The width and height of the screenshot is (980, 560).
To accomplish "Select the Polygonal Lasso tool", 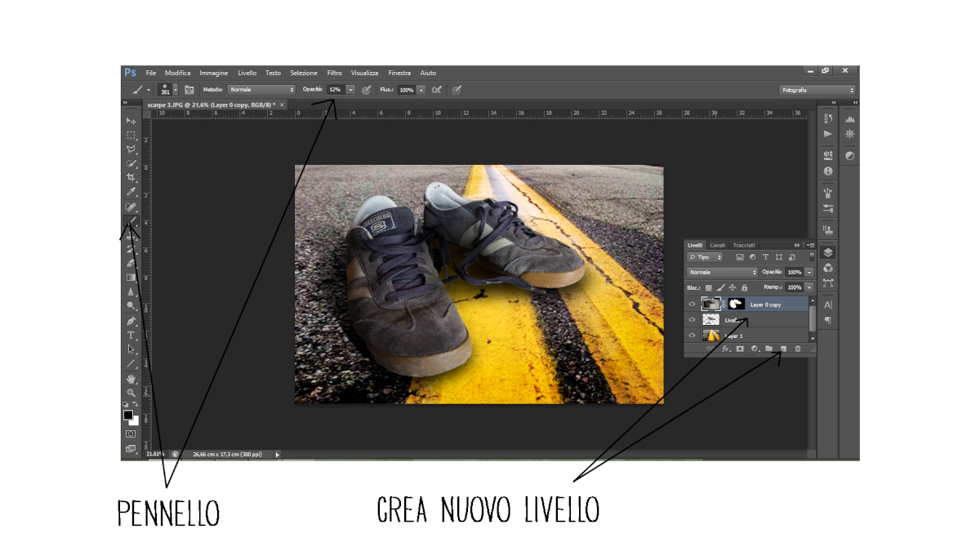I will [x=131, y=149].
